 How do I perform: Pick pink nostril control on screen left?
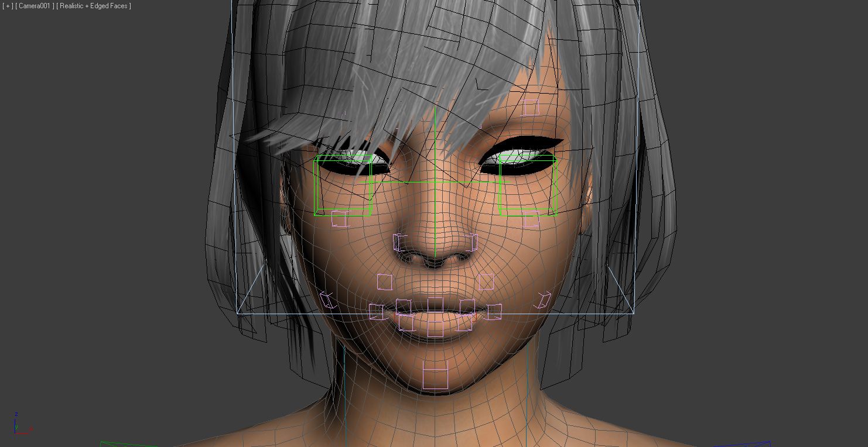pyautogui.click(x=400, y=242)
